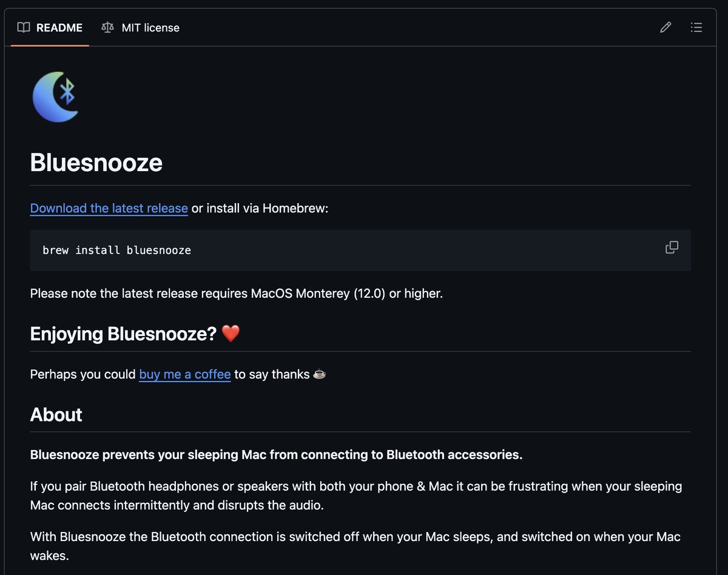Click the Bluesnooze main heading
Screen dimensions: 728x575
click(96, 163)
